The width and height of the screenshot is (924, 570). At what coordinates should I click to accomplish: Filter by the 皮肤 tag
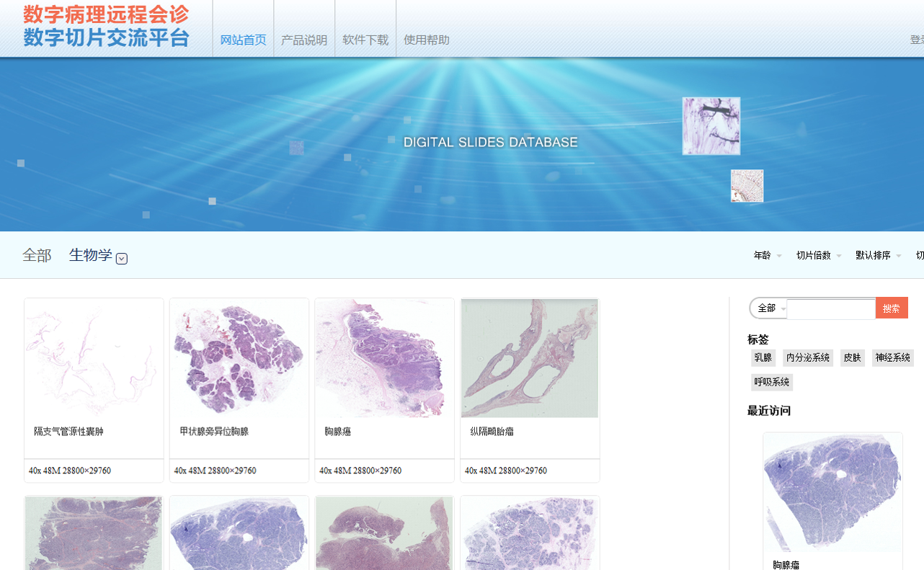(x=853, y=357)
